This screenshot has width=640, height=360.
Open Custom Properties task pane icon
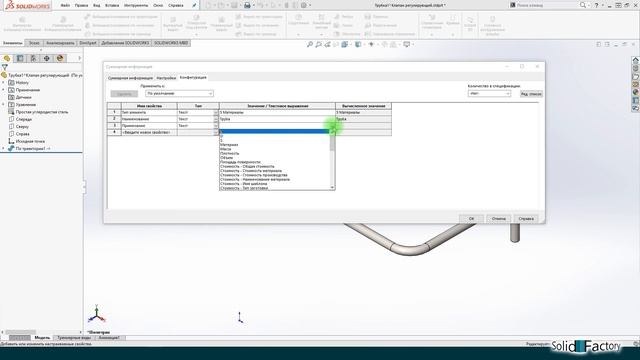(636, 100)
